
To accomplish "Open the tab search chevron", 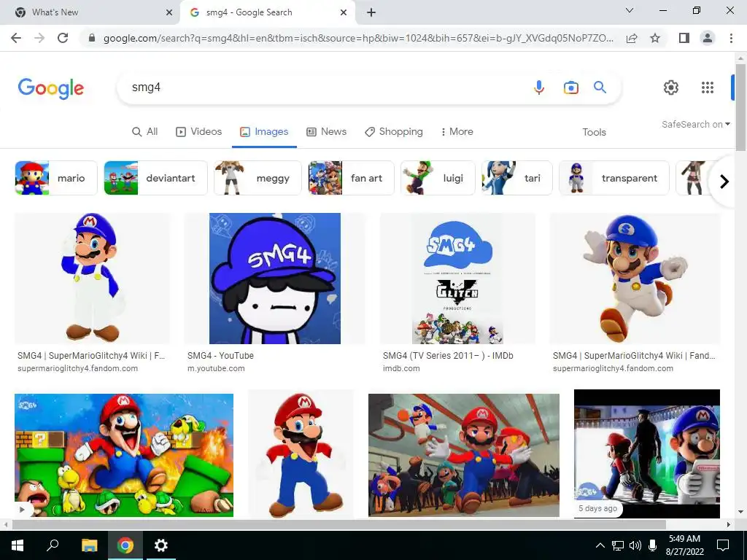I will [630, 10].
